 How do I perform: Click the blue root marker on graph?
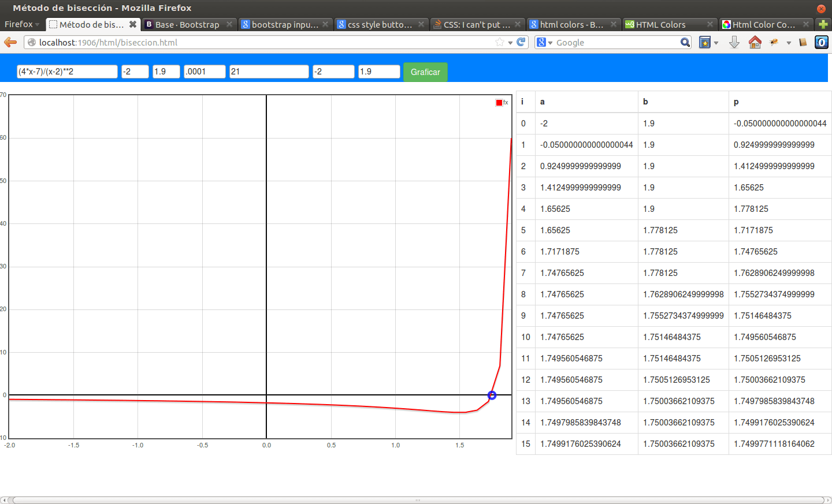click(x=492, y=395)
